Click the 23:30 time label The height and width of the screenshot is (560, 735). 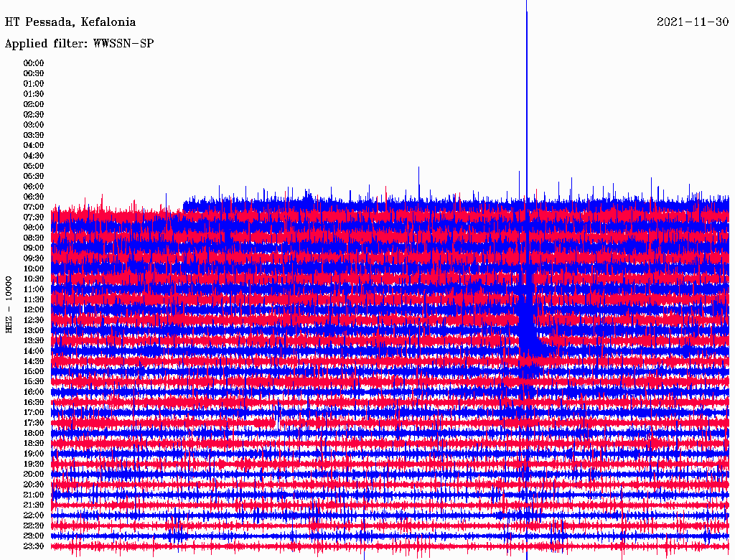[34, 546]
